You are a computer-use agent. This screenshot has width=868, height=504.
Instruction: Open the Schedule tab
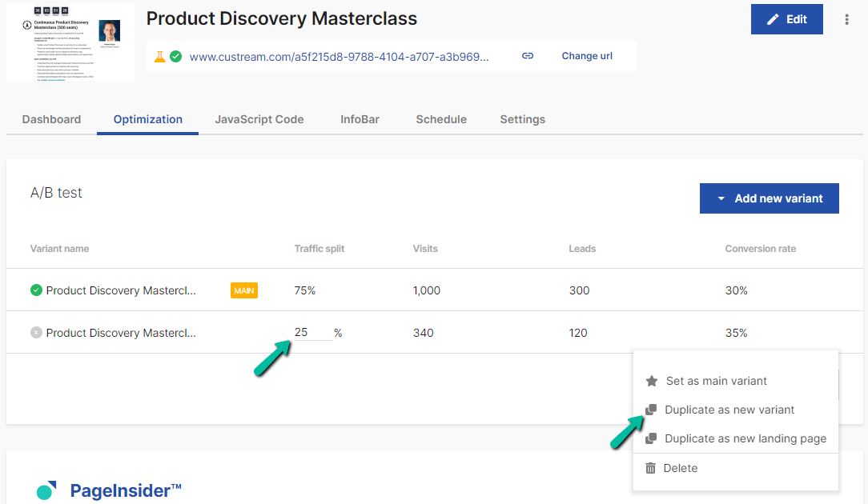[x=441, y=119]
